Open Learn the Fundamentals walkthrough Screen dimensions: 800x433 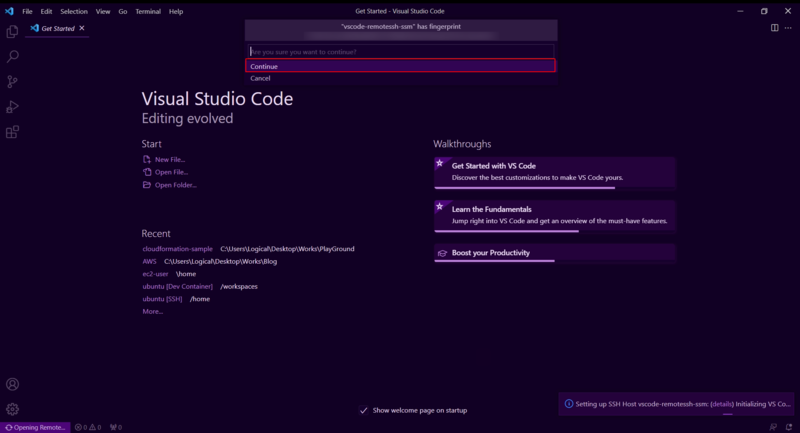tap(555, 216)
